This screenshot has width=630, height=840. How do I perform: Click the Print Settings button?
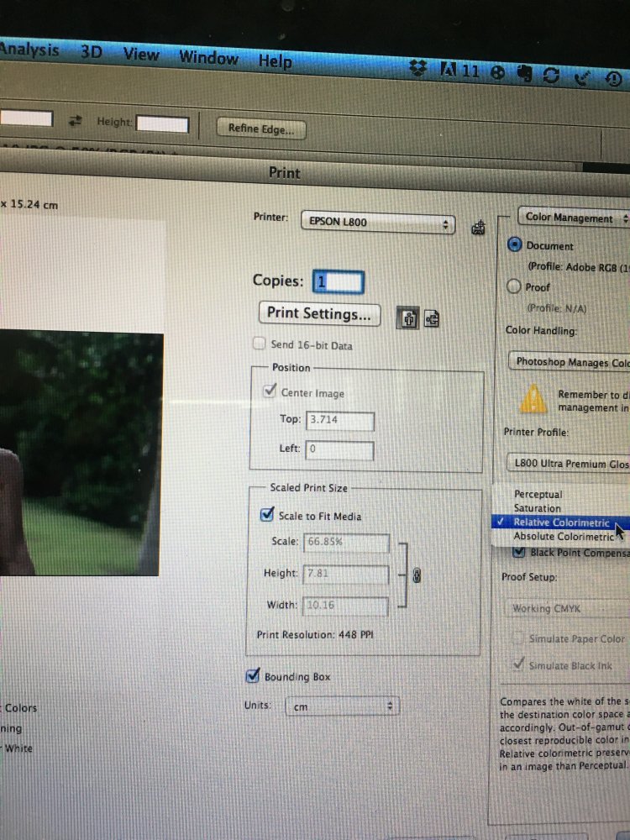319,314
